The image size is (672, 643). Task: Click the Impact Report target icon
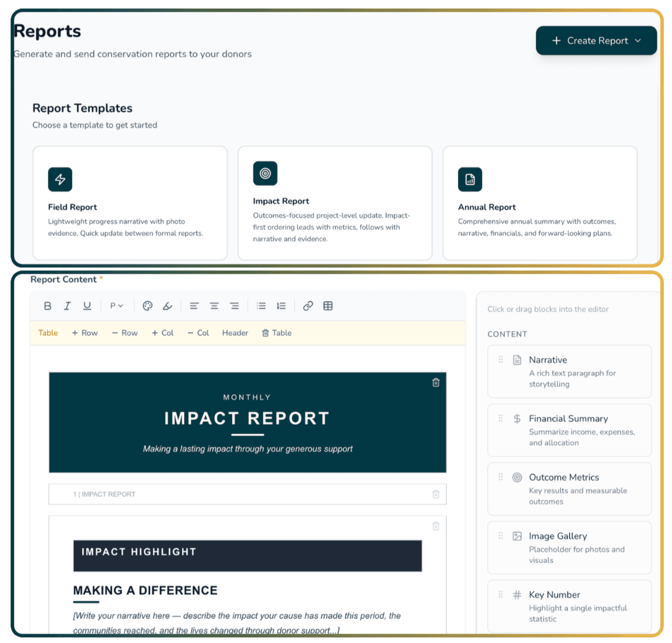(x=265, y=173)
